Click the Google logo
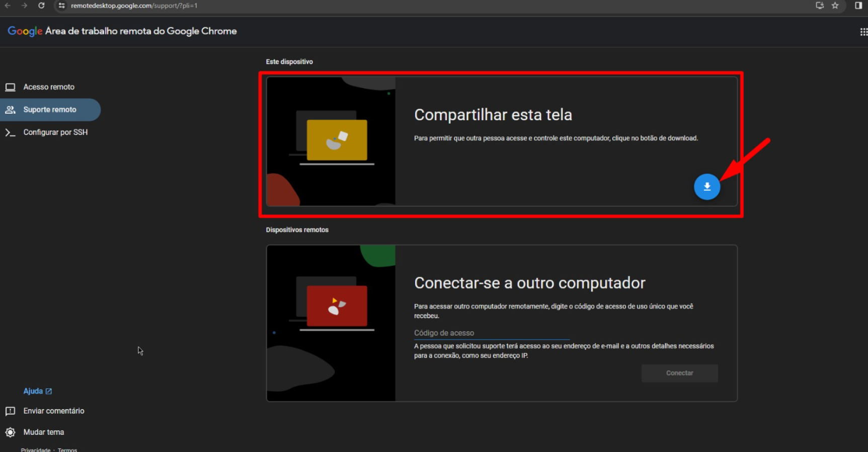The image size is (868, 452). click(x=25, y=31)
